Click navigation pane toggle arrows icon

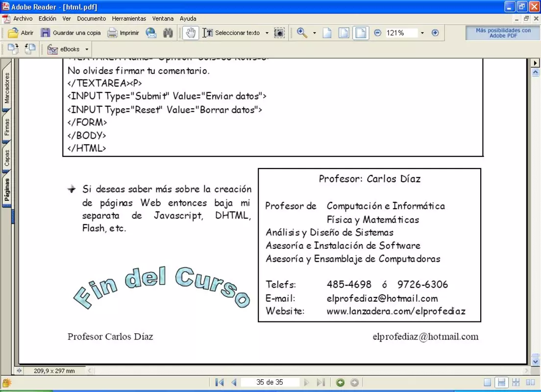coord(19,370)
